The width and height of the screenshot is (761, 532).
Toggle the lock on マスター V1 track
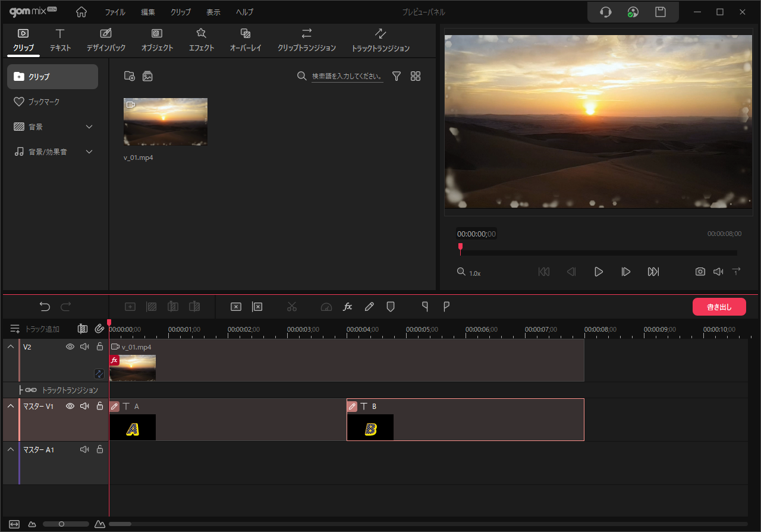point(100,406)
